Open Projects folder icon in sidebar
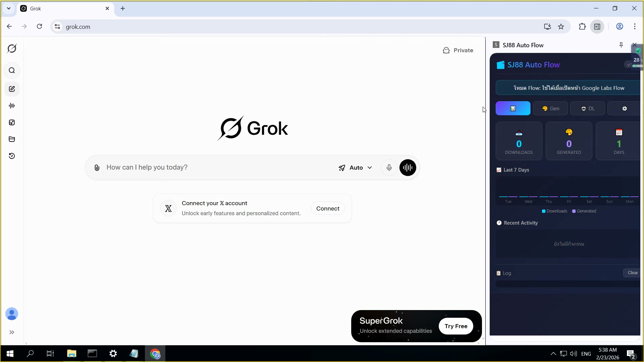This screenshot has width=644, height=362. pos(12,139)
